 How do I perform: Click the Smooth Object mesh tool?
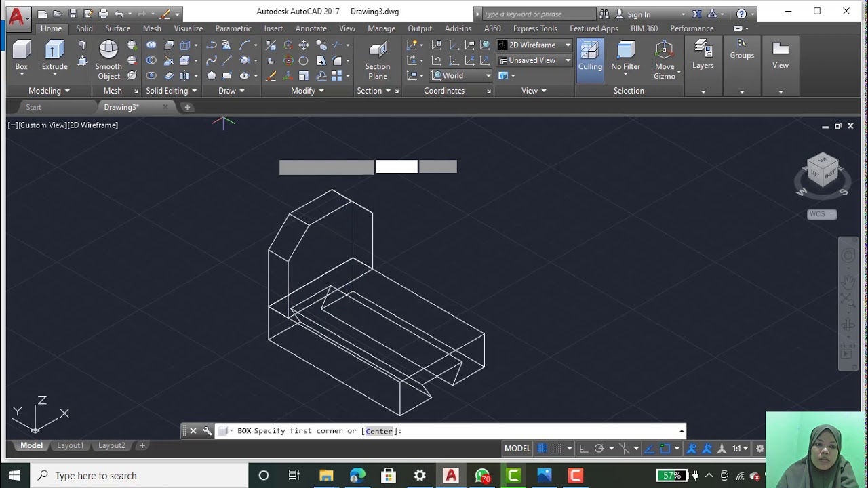[108, 60]
